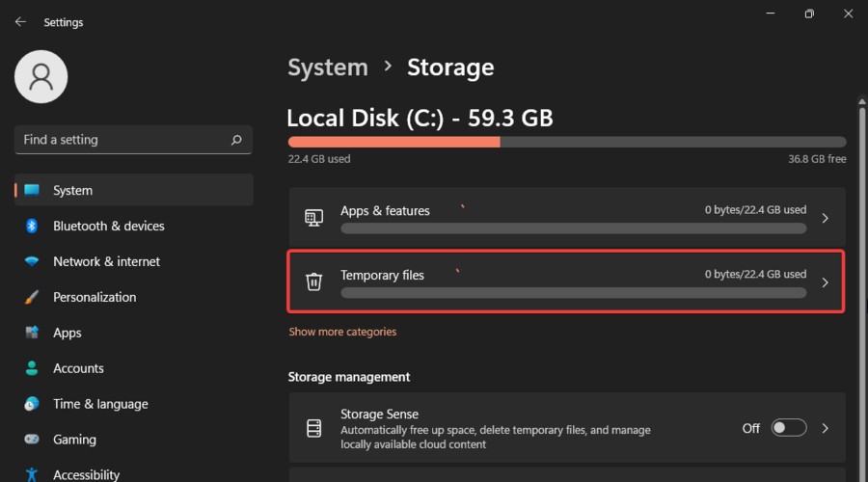Click Show more categories link
868x482 pixels.
tap(342, 332)
